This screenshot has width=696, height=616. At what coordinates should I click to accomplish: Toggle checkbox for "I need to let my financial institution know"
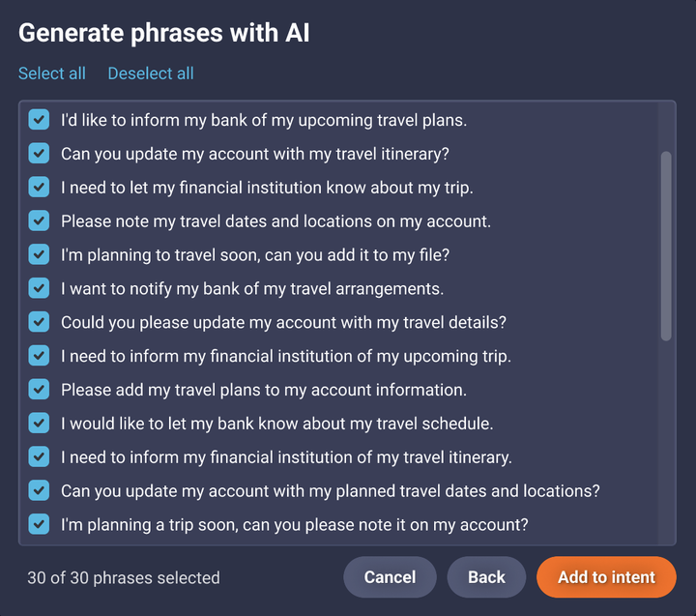(39, 187)
